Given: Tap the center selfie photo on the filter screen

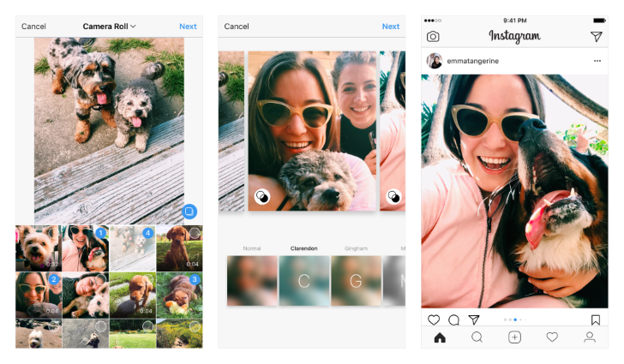Looking at the screenshot, I should pyautogui.click(x=312, y=131).
